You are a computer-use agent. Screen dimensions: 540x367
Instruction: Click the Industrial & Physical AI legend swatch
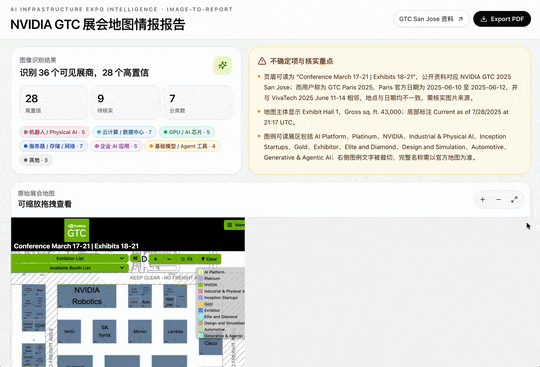[201, 291]
